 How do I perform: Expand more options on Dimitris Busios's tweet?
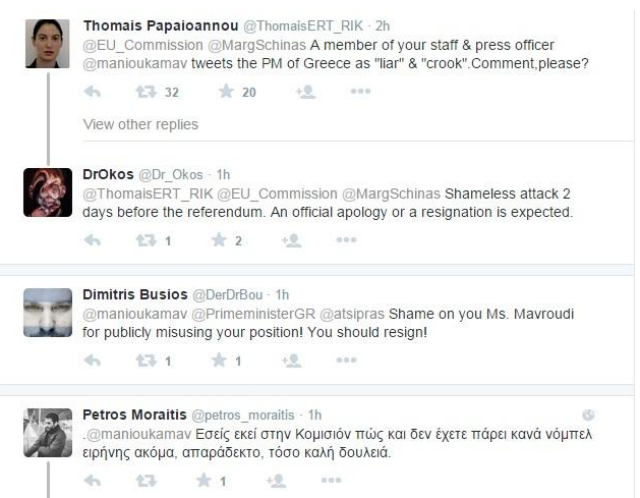tap(346, 360)
